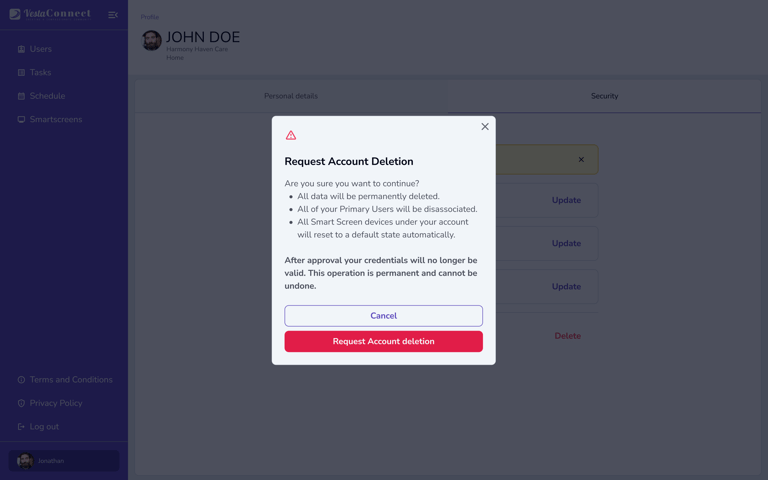
Task: Click the first Update link
Action: (x=566, y=200)
